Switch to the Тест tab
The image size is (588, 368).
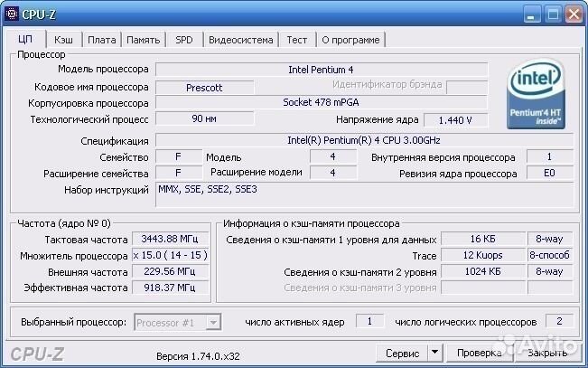pos(297,40)
